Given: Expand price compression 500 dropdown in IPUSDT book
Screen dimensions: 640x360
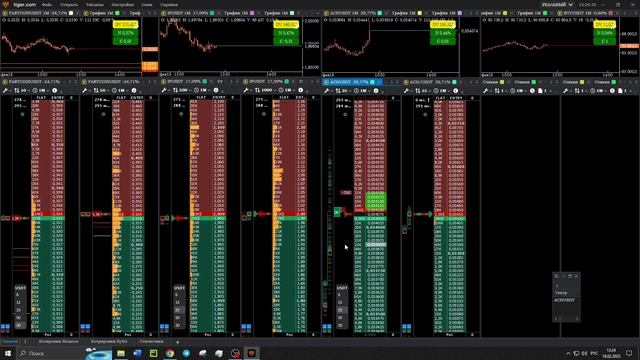Looking at the screenshot, I should click(182, 90).
